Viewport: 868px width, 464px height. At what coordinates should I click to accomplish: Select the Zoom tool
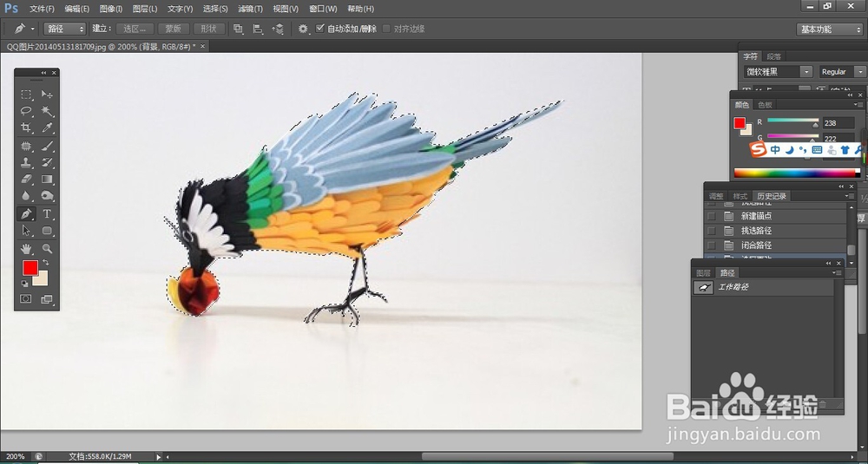click(47, 248)
